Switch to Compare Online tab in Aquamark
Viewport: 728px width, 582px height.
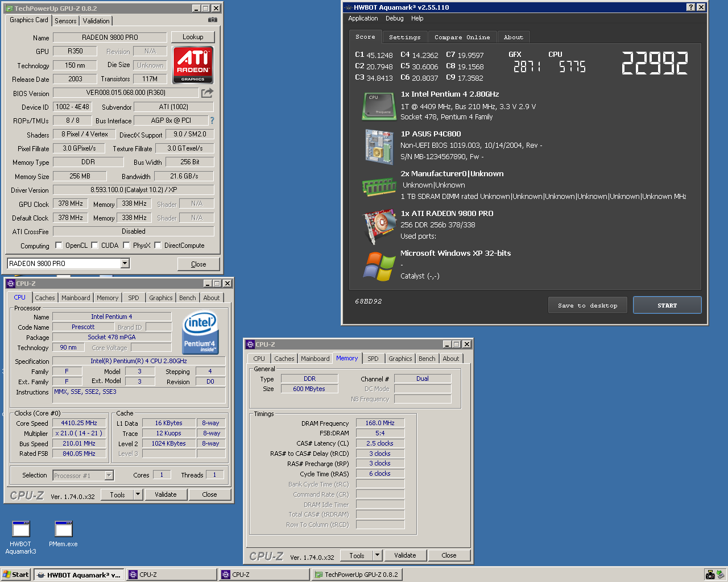462,37
